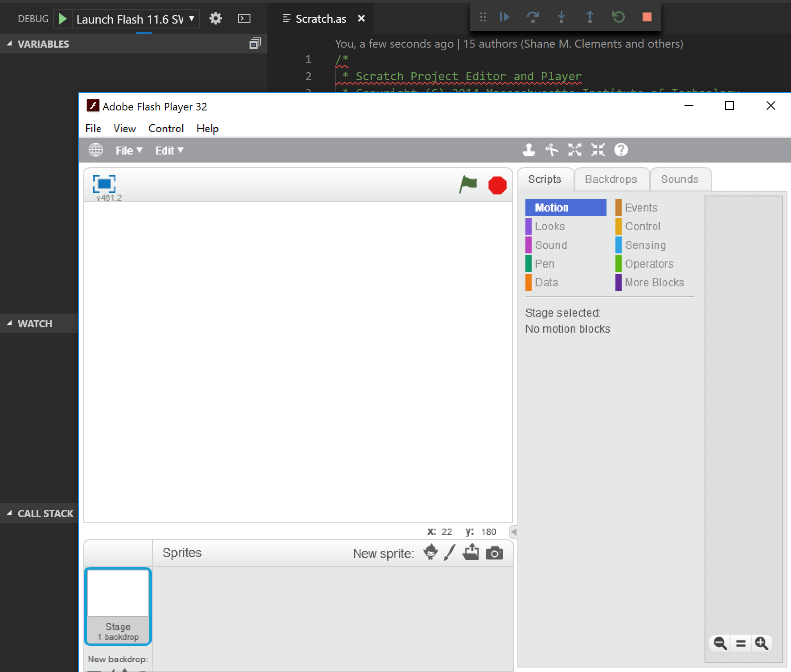Viewport: 791px width, 672px height.
Task: Switch to the Backdrops tab
Action: tap(611, 179)
